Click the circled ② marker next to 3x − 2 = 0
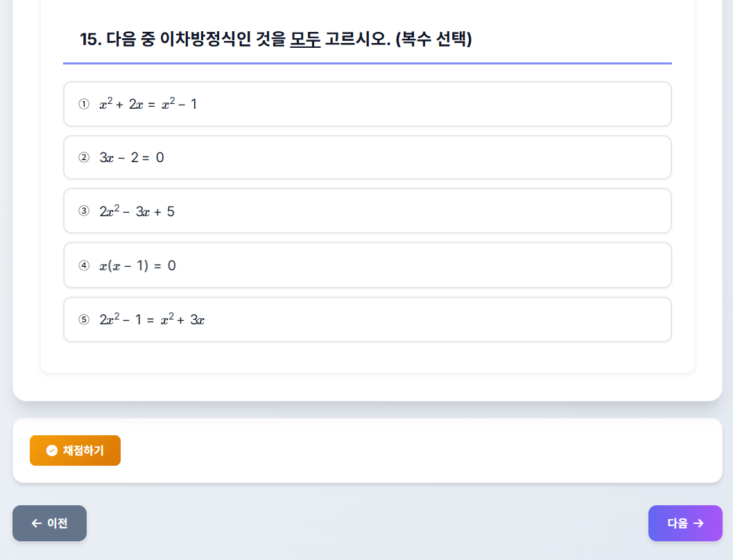The width and height of the screenshot is (733, 560). [x=84, y=157]
